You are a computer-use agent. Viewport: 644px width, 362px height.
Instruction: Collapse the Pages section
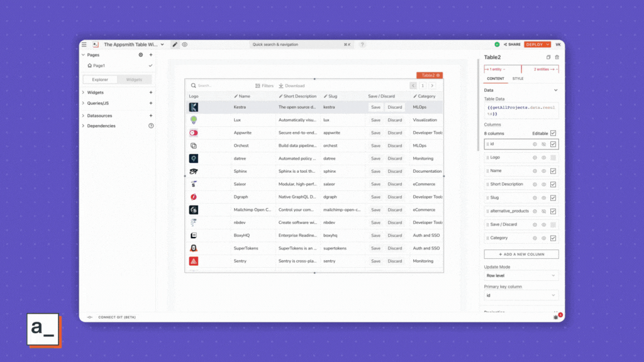[x=84, y=55]
